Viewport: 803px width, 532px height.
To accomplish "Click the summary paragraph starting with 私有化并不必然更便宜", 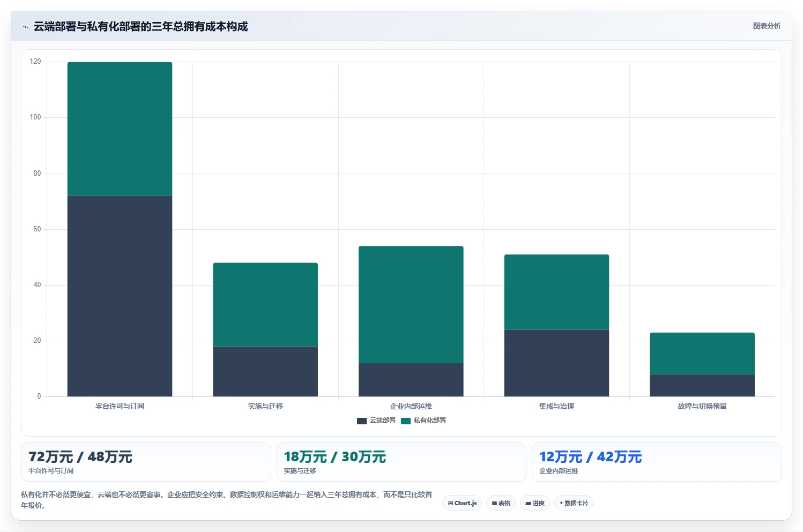I will pyautogui.click(x=227, y=500).
